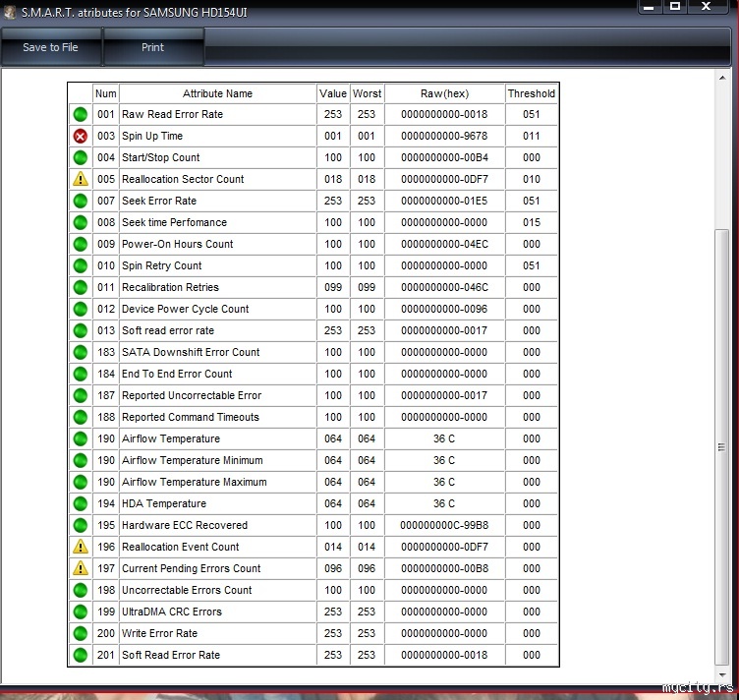
Task: Select raw value 0000000000-9678
Action: coord(444,137)
